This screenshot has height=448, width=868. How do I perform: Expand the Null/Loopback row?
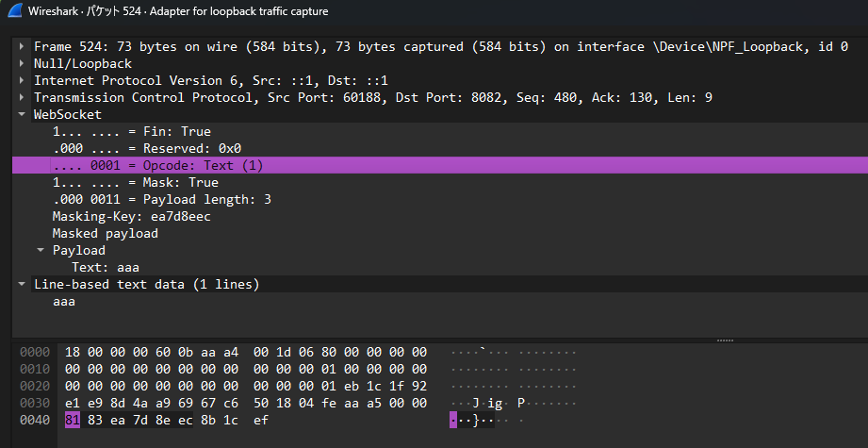pyautogui.click(x=22, y=64)
